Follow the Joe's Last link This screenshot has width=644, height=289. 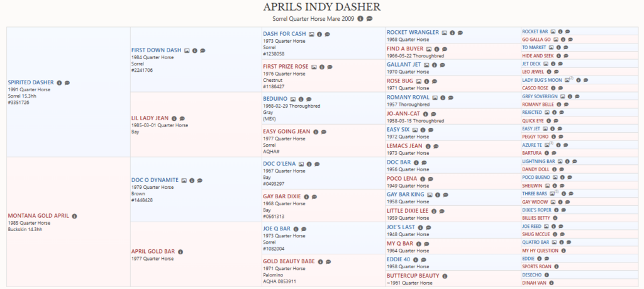click(x=401, y=227)
